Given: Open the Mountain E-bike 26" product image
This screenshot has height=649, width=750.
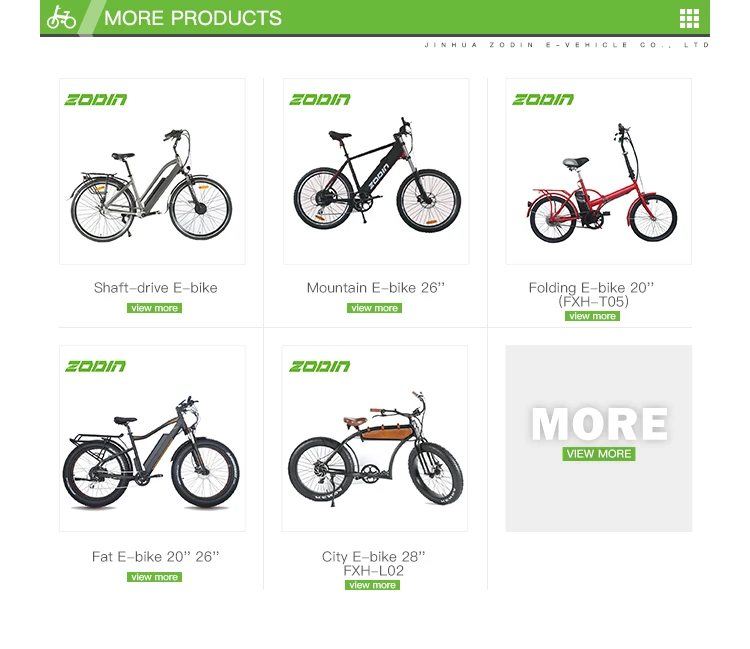Looking at the screenshot, I should click(376, 171).
